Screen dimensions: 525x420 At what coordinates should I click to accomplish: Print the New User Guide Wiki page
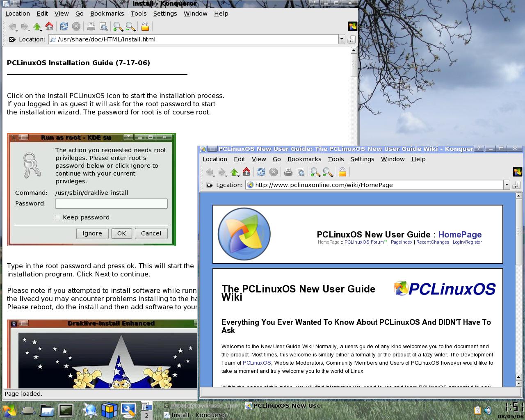(x=288, y=172)
